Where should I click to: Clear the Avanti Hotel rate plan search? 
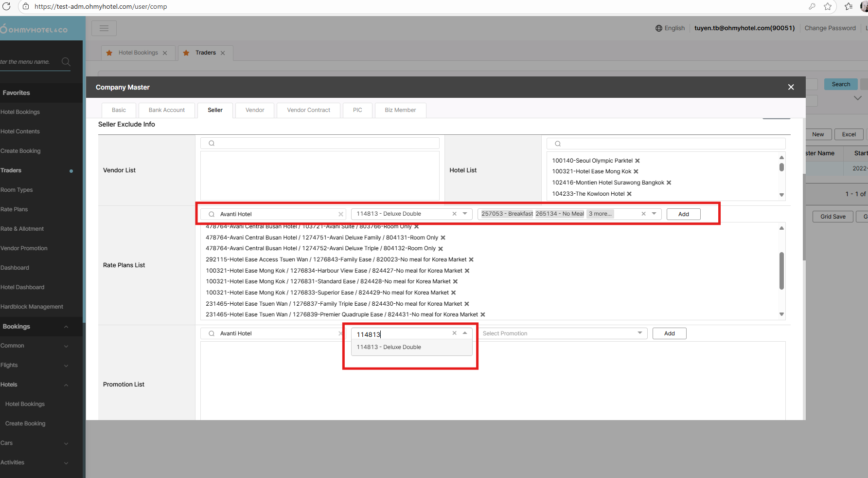click(340, 214)
